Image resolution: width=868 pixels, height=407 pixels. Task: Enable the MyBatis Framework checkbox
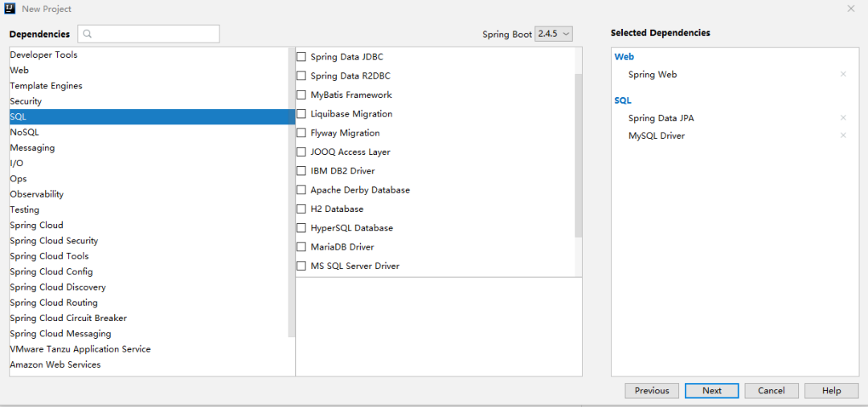[x=301, y=95]
